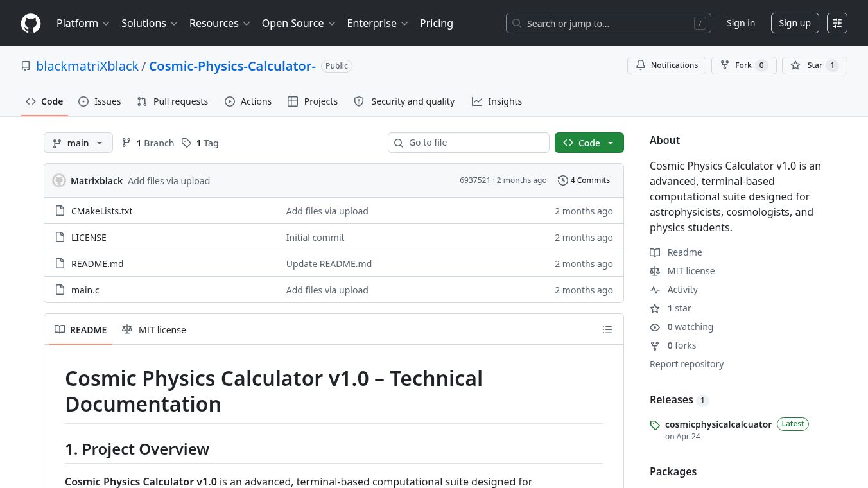Open the Enterprise dropdown

(x=378, y=23)
